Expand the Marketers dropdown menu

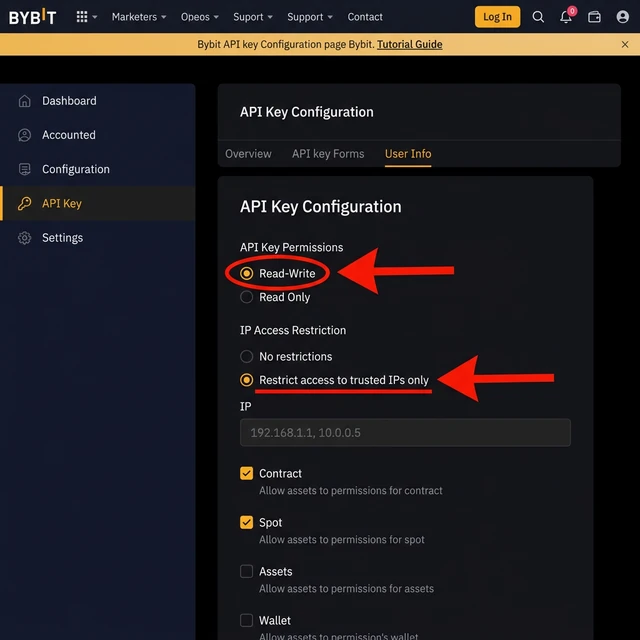139,17
